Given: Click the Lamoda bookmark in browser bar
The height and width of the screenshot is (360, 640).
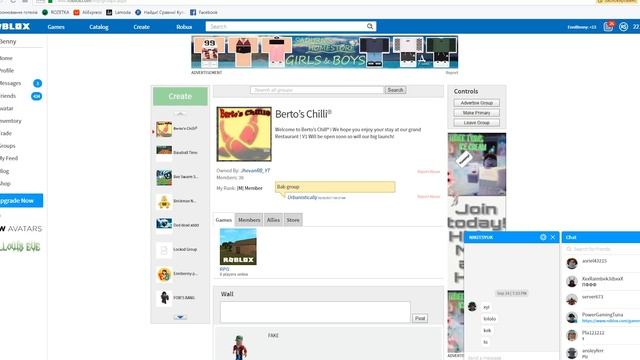Looking at the screenshot, I should tap(119, 13).
